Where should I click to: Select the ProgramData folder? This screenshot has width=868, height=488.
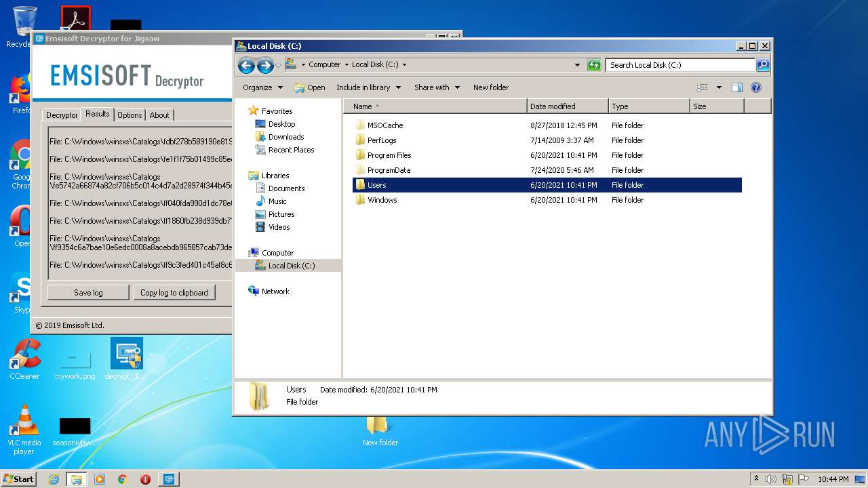click(389, 170)
